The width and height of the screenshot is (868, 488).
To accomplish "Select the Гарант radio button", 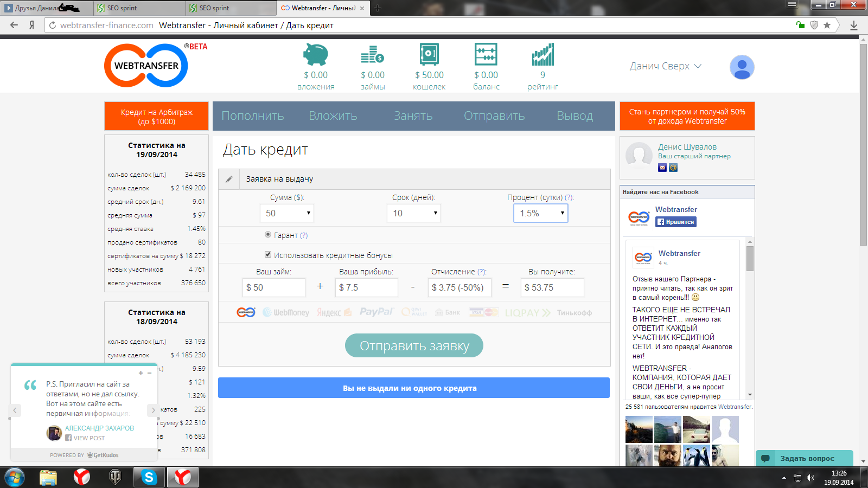I will tap(267, 234).
